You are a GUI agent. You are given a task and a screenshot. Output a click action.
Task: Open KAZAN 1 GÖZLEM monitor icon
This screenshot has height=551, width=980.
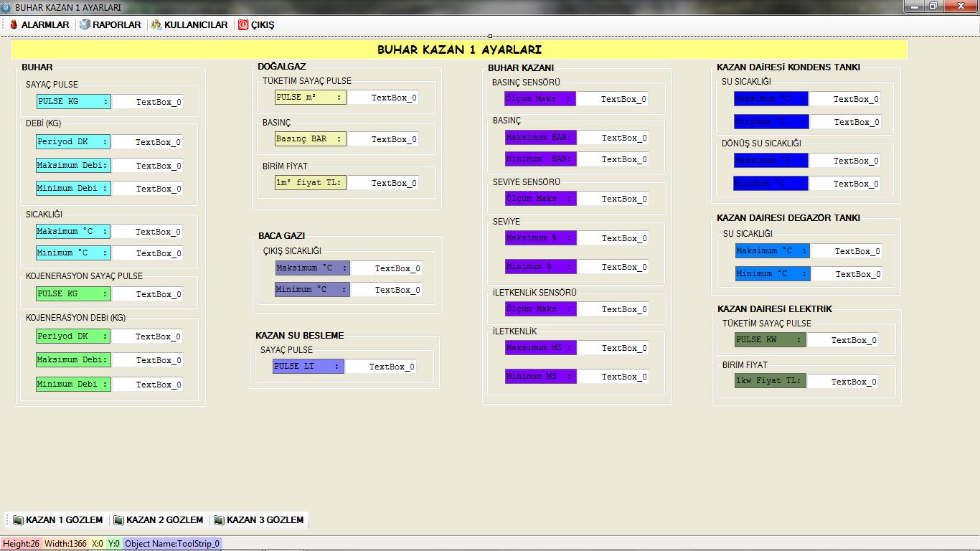pyautogui.click(x=19, y=520)
